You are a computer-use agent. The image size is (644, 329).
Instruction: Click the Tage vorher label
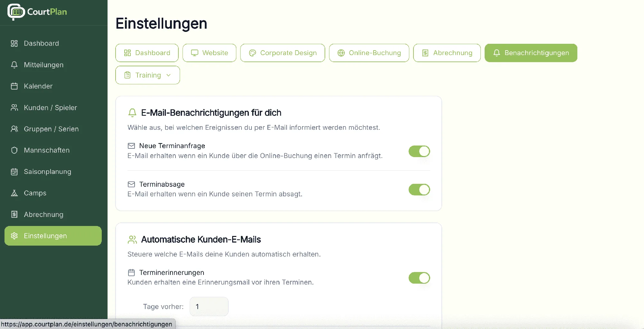pyautogui.click(x=163, y=306)
